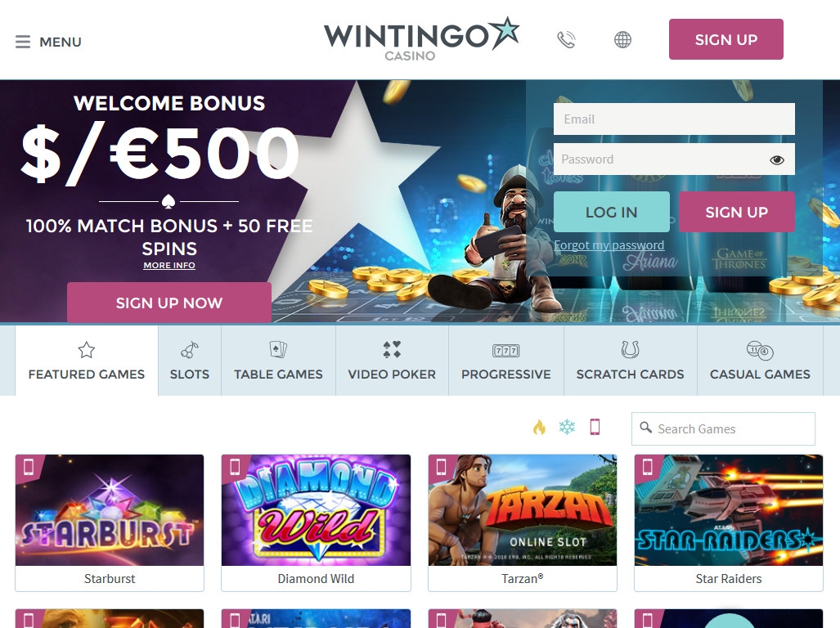Click the magnifier search icon
Viewport: 840px width, 628px height.
tap(646, 428)
